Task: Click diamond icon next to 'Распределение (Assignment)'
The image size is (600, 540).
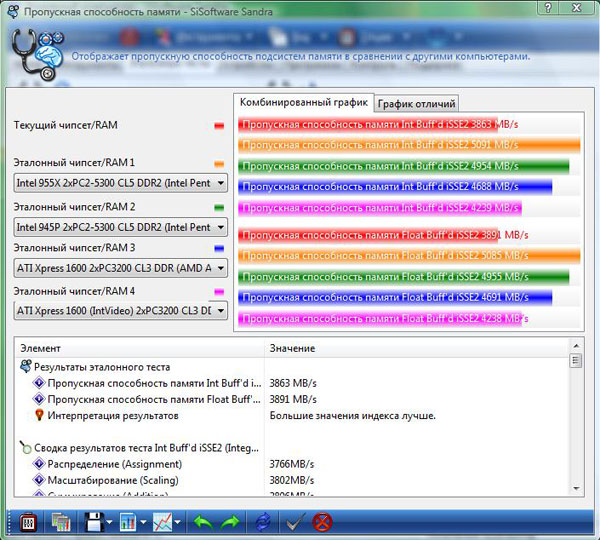Action: (x=39, y=464)
